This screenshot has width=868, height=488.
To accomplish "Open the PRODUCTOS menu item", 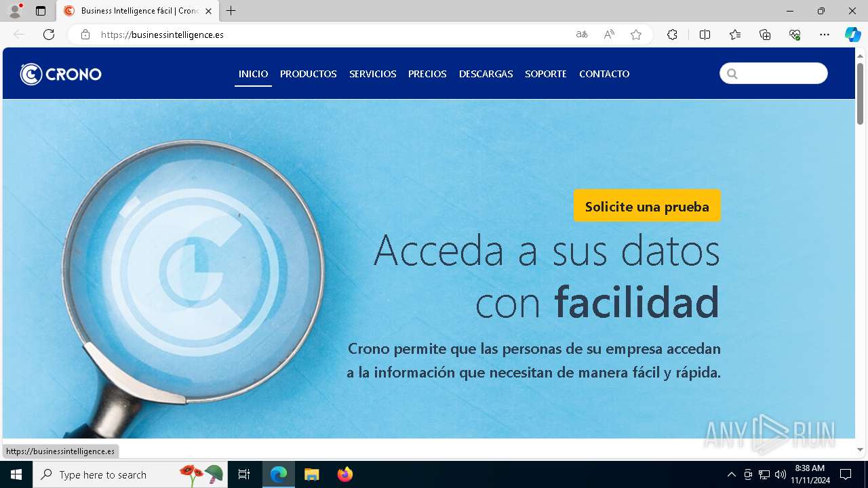I will point(309,74).
